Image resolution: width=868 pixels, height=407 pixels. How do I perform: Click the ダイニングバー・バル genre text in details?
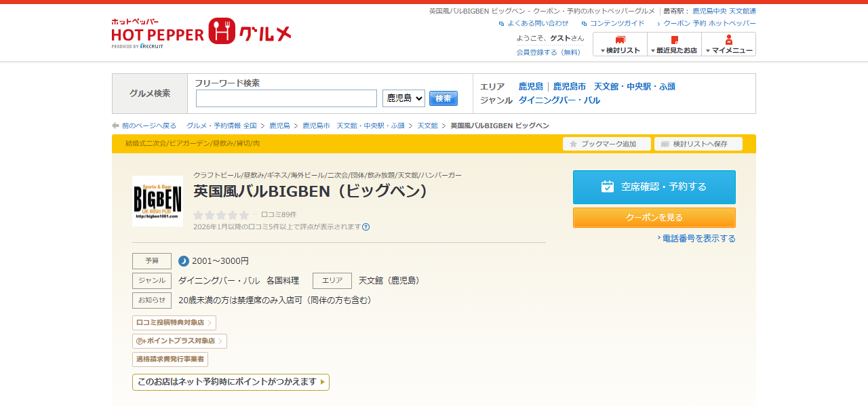(219, 281)
